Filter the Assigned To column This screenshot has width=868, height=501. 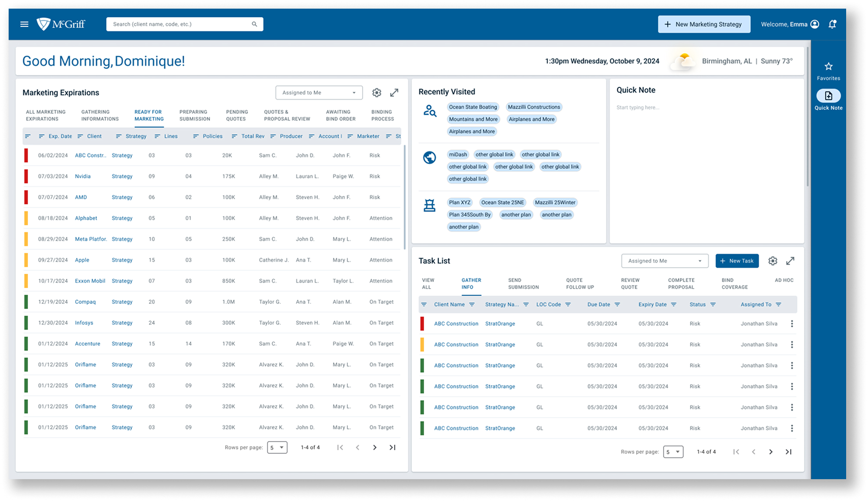tap(779, 304)
